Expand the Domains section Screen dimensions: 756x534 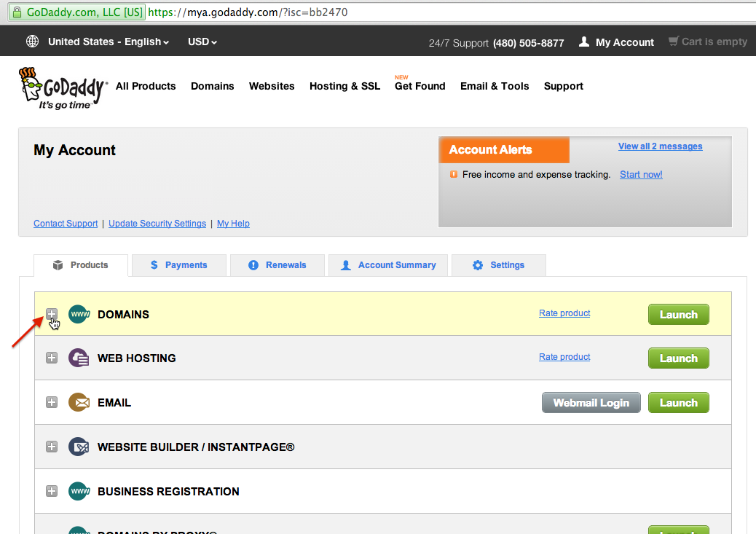click(52, 313)
